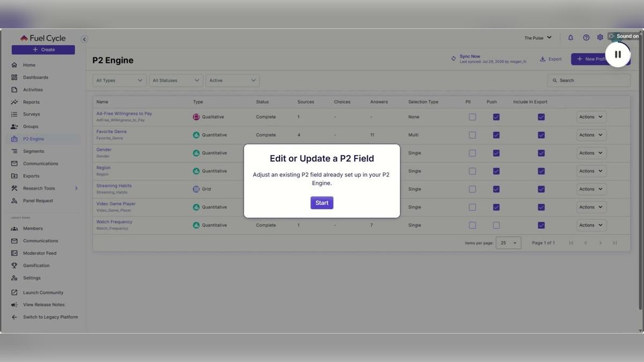Viewport: 644px width, 362px height.
Task: Open the All Types filter dropdown
Action: [120, 81]
